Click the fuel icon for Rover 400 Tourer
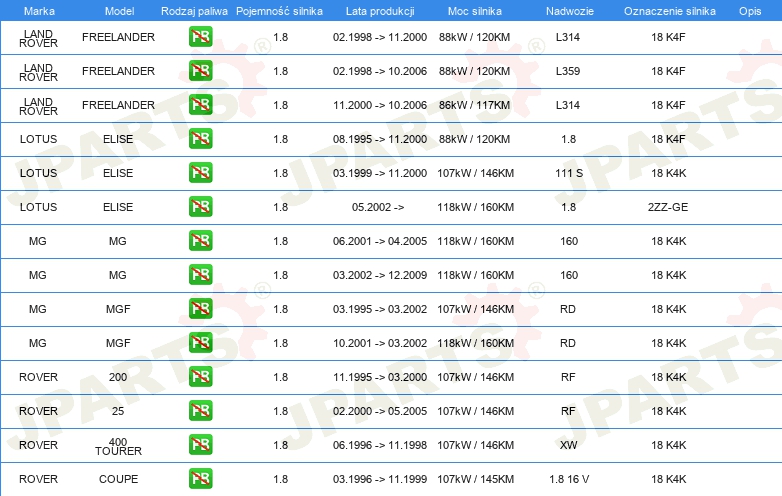Viewport: 782px width, 496px height. pyautogui.click(x=200, y=445)
